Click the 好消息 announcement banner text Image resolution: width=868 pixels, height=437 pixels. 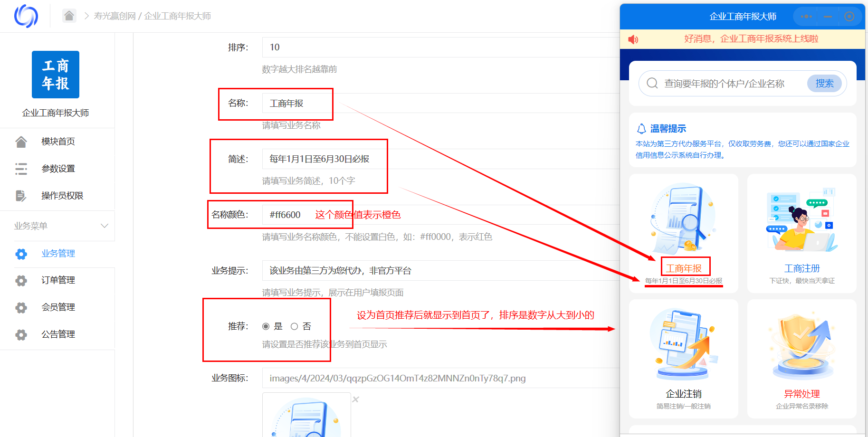click(751, 39)
